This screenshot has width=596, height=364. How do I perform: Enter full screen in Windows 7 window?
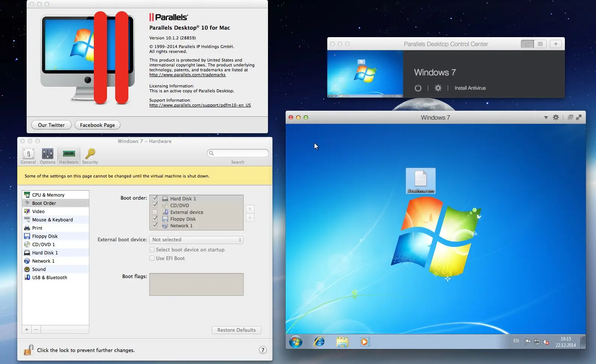pyautogui.click(x=579, y=117)
